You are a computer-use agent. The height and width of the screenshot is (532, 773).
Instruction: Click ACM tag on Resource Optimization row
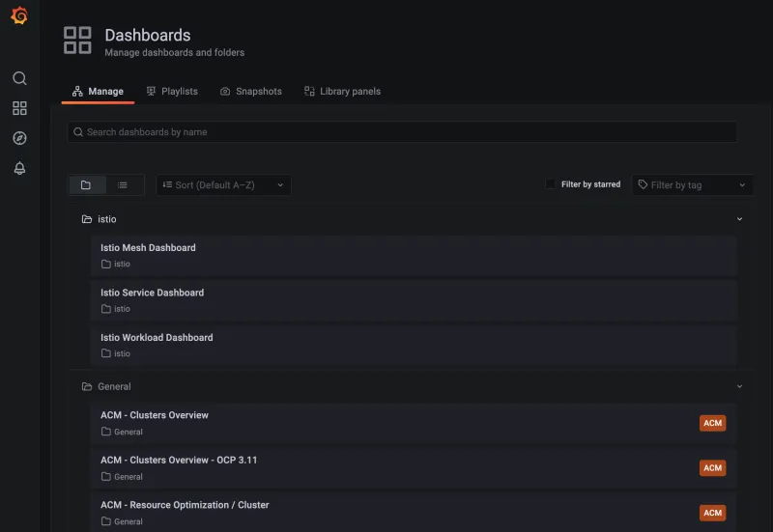coord(712,513)
